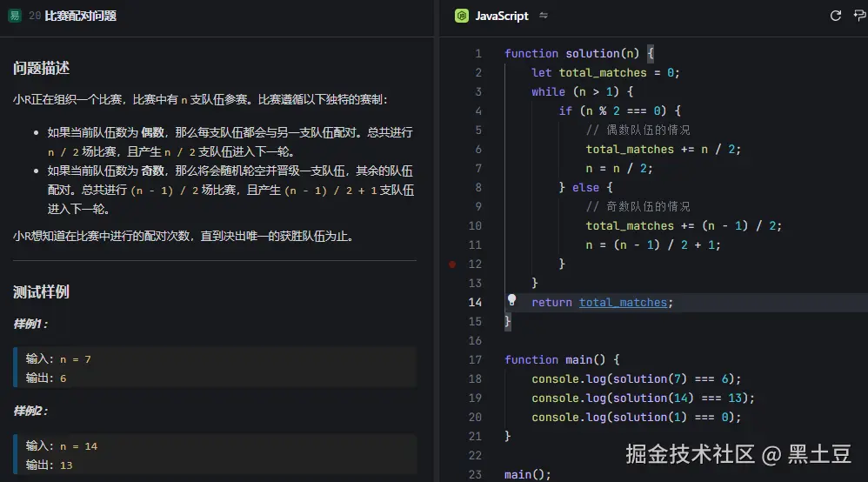Click the bullet about 偶数 team count
The image size is (868, 482).
click(230, 142)
